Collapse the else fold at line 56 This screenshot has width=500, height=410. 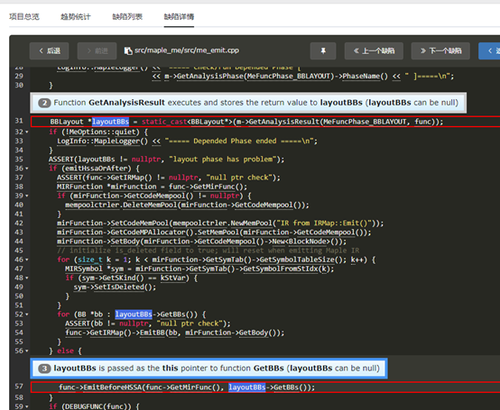point(27,351)
